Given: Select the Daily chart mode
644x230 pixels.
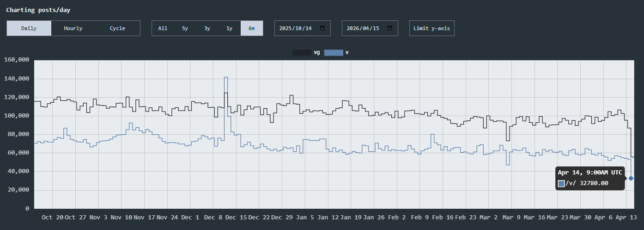Looking at the screenshot, I should click(x=29, y=28).
